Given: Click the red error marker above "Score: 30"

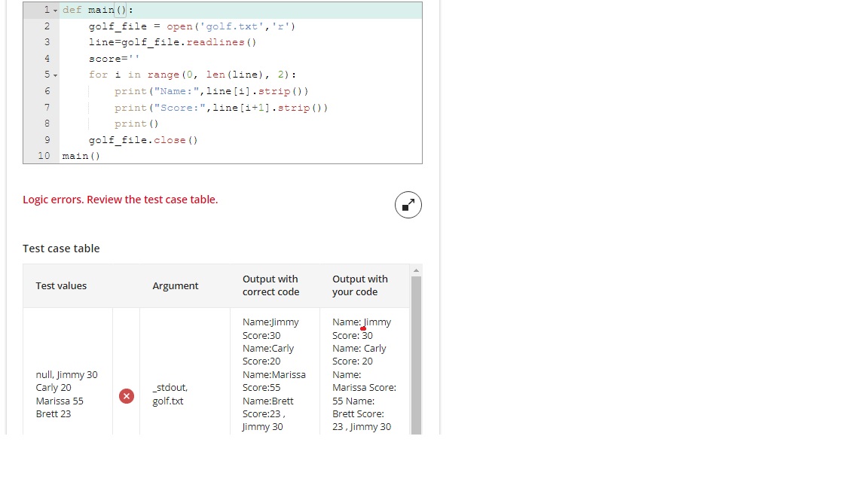Looking at the screenshot, I should pyautogui.click(x=362, y=328).
